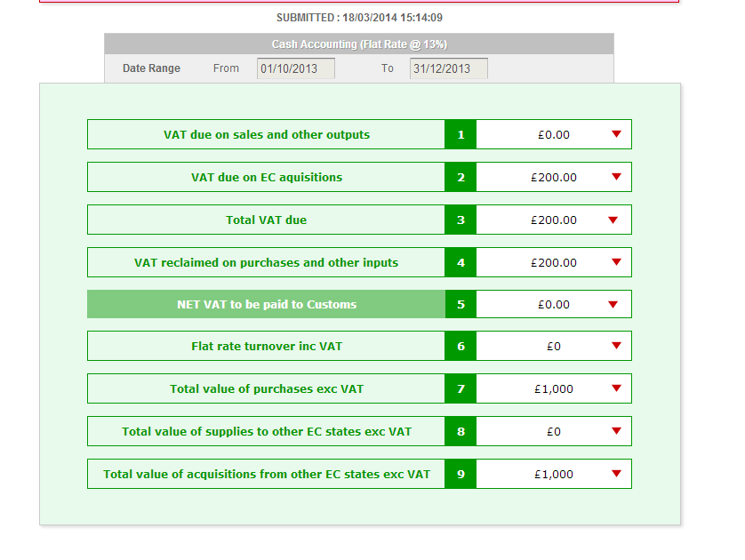Select green box number 5

click(461, 305)
